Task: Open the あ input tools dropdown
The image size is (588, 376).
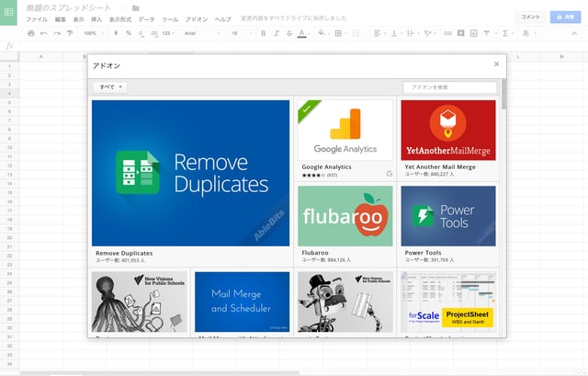Action: pyautogui.click(x=529, y=33)
